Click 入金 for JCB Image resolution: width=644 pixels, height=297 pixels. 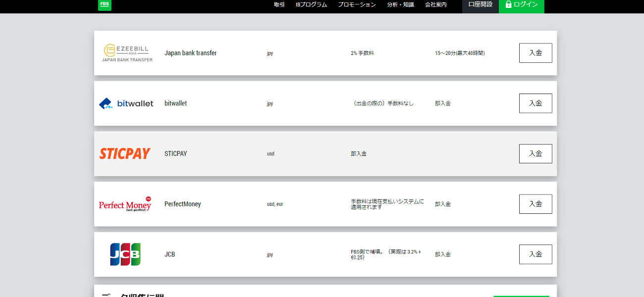click(536, 254)
